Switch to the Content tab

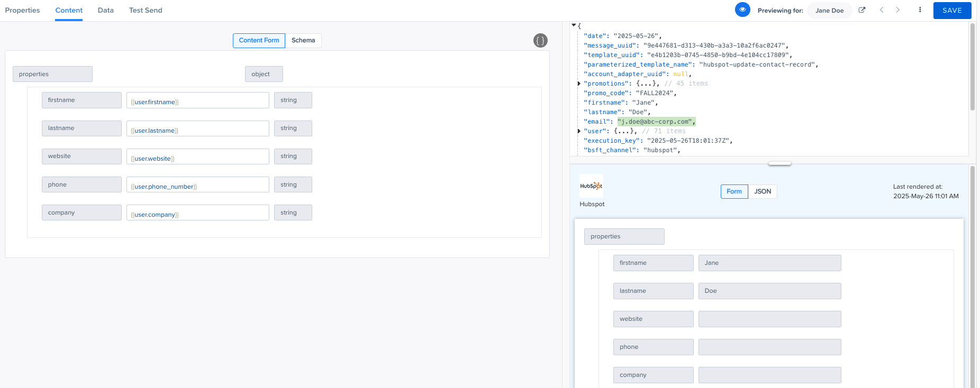click(x=69, y=11)
